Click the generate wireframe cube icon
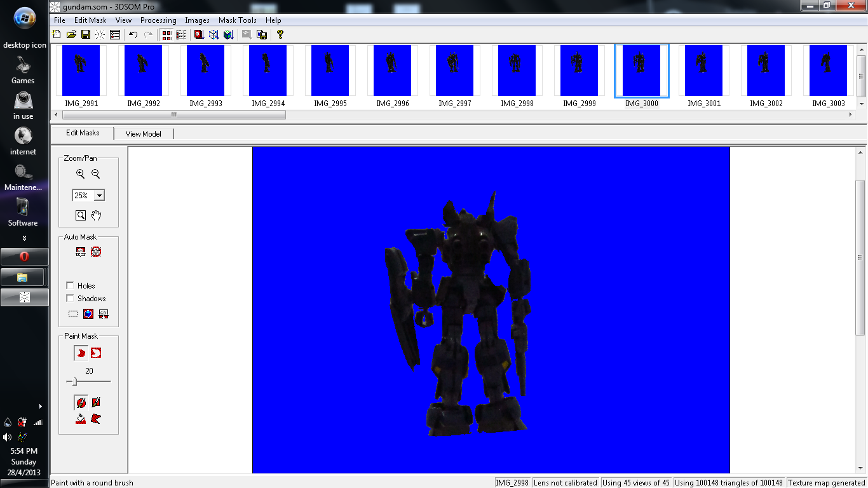Screen dimensions: 868x488 pos(214,34)
